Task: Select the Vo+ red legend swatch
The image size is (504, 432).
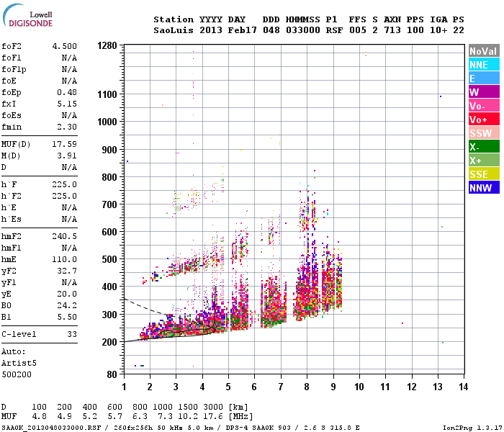Action: pos(484,120)
